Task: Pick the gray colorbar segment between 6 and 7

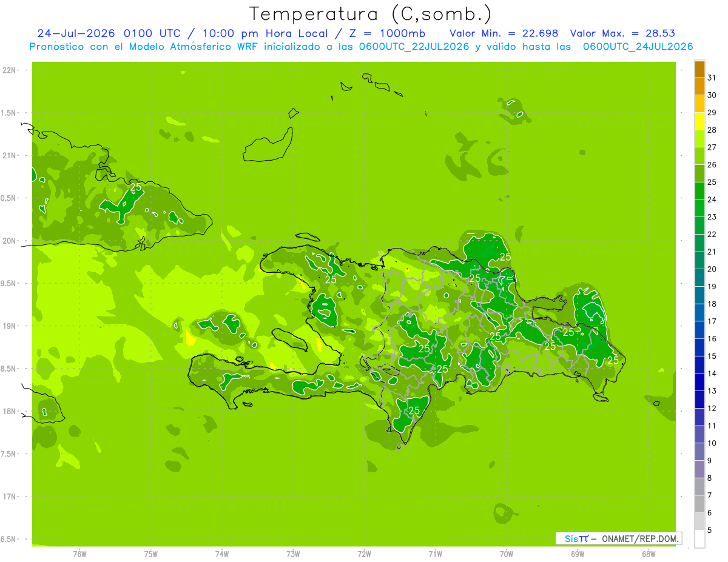Action: [699, 504]
